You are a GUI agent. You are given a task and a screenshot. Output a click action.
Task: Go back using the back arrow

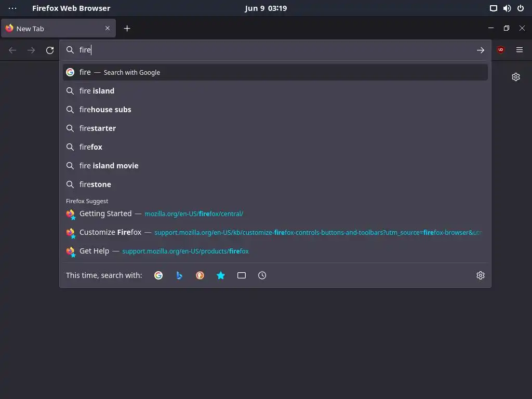(x=12, y=50)
